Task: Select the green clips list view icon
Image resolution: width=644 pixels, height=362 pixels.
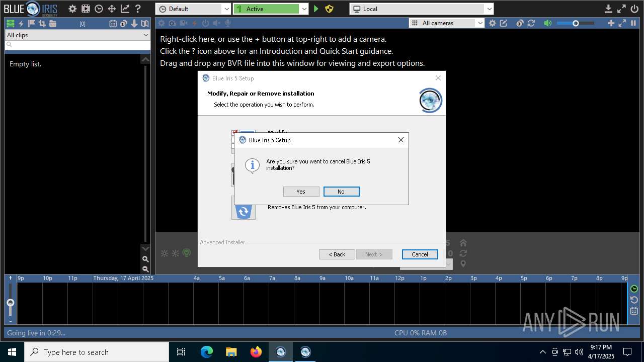Action: click(x=11, y=23)
